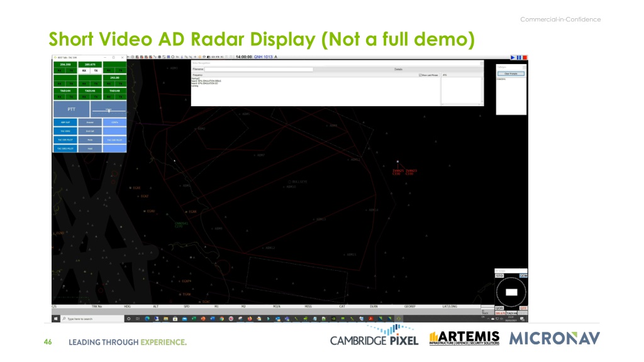Toggle TX on the 256.350 channel
Viewport: 644px width, 362px height.
pyautogui.click(x=72, y=70)
